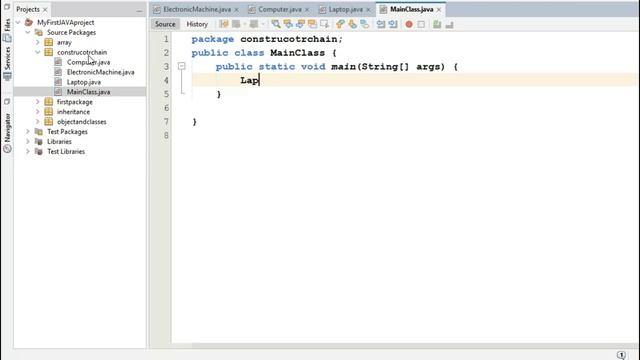Select Test Libraries label
Screen dimensions: 640x360
(66, 151)
